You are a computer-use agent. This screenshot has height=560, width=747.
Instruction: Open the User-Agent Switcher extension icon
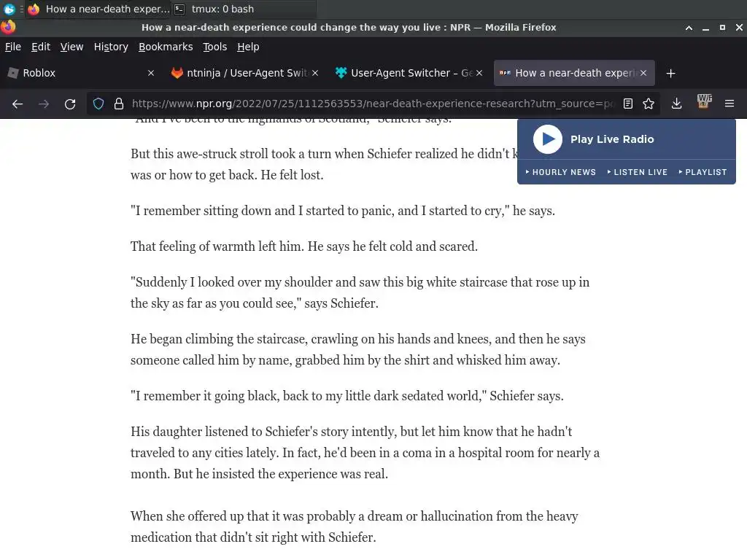tap(704, 101)
